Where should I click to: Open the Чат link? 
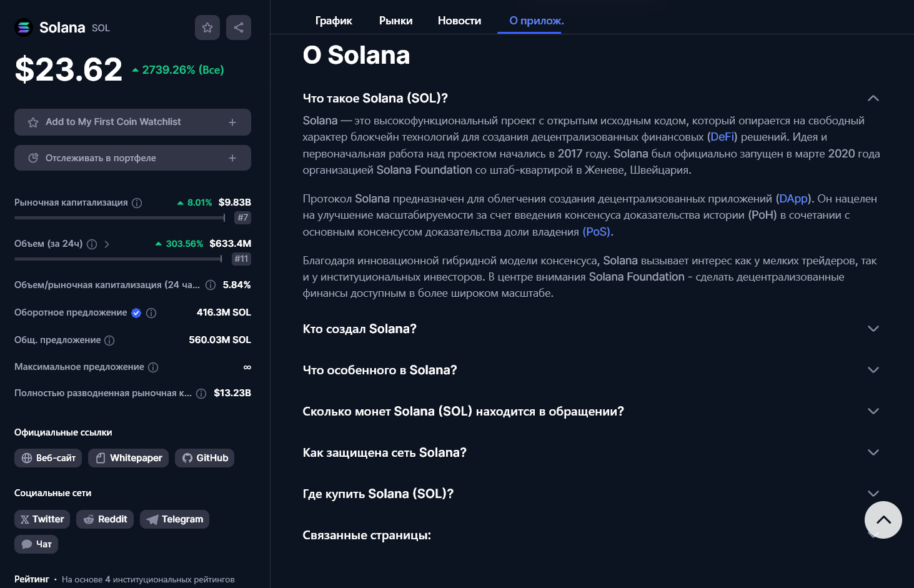tap(36, 544)
